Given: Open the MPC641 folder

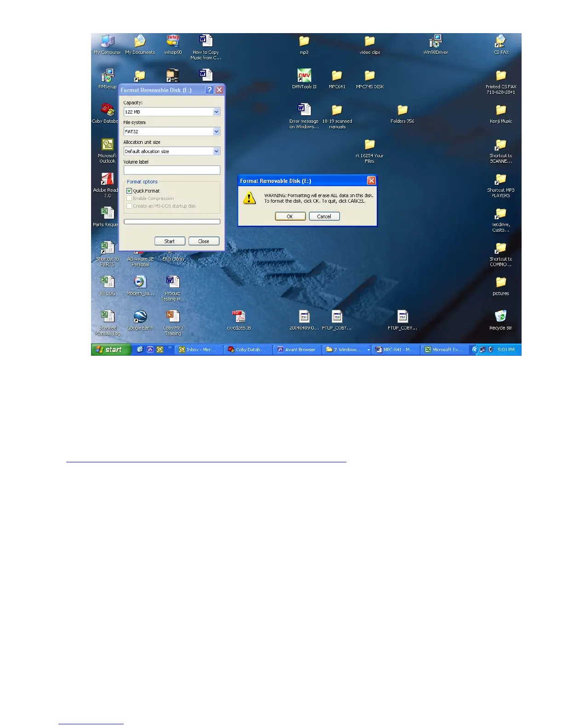Looking at the screenshot, I should coord(337,79).
